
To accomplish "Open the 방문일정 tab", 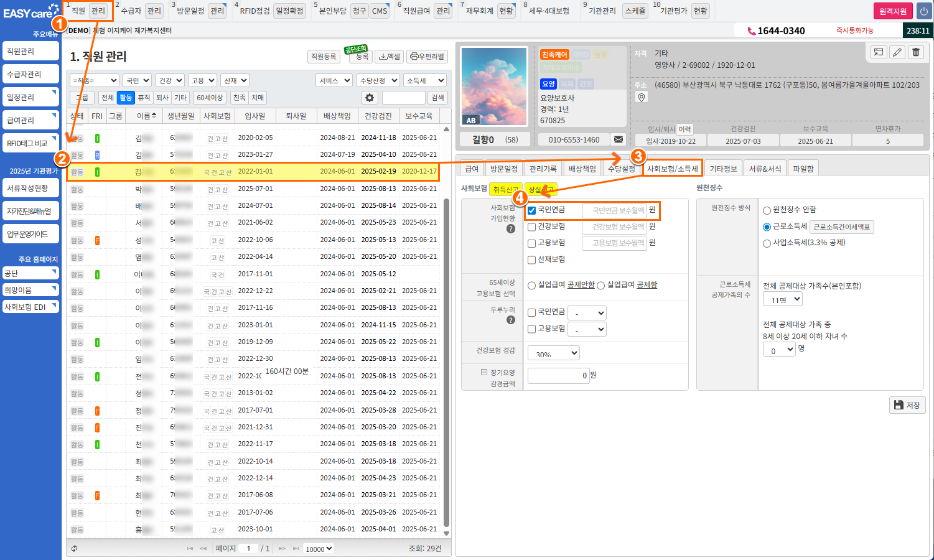I will click(x=503, y=169).
